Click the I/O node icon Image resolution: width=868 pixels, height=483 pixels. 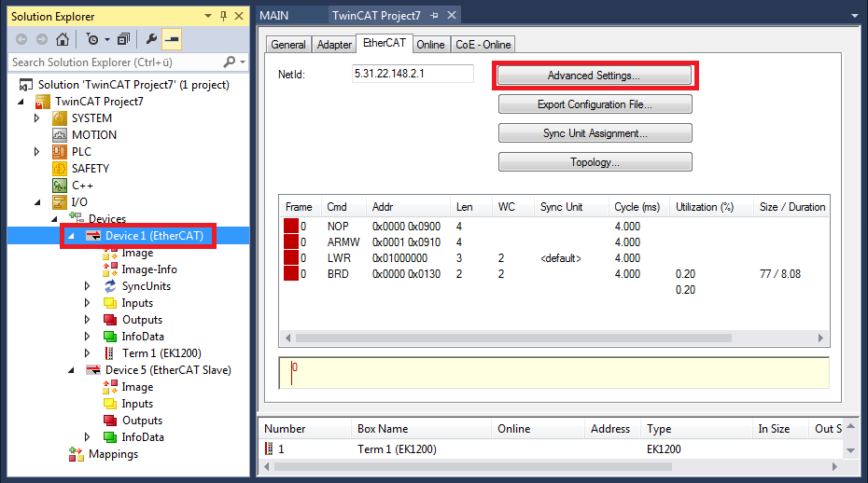59,202
